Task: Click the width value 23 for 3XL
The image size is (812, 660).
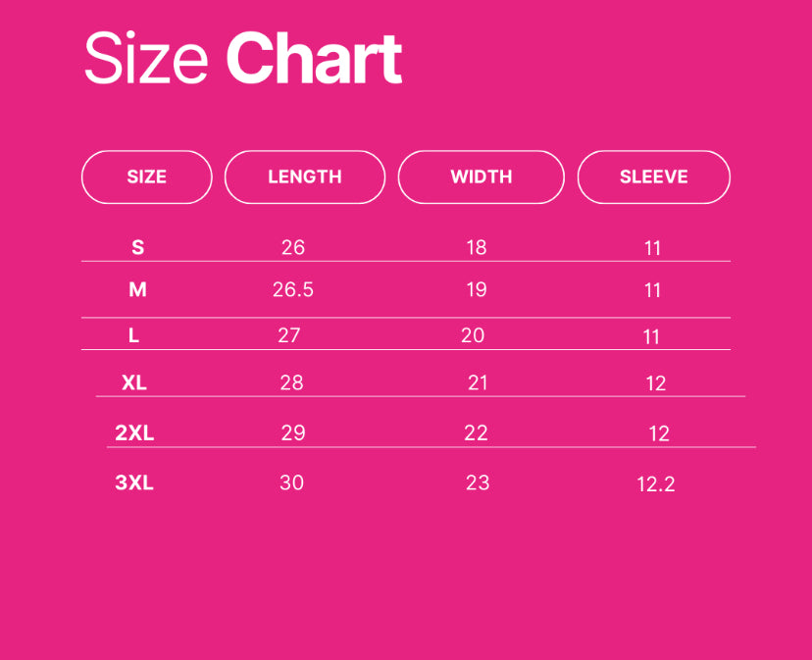Action: click(x=478, y=482)
